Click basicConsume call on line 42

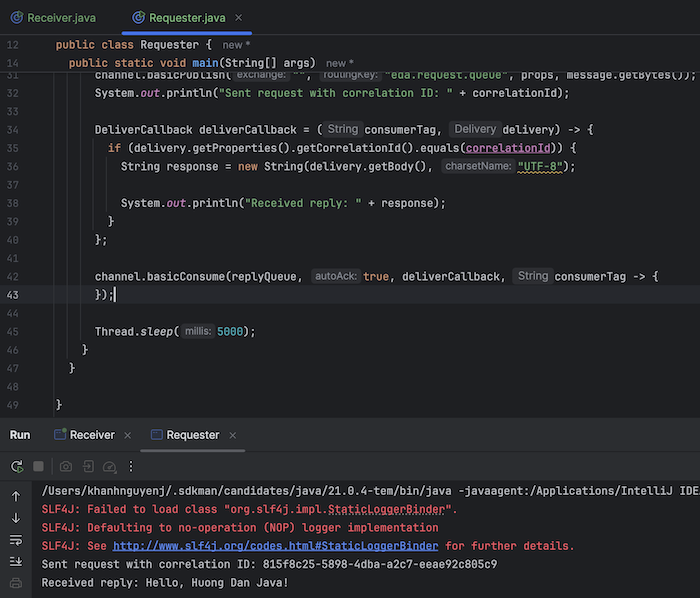point(186,277)
